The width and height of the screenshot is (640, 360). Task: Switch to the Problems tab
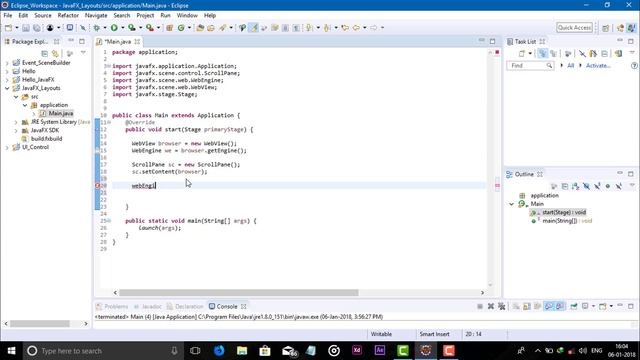[112, 307]
